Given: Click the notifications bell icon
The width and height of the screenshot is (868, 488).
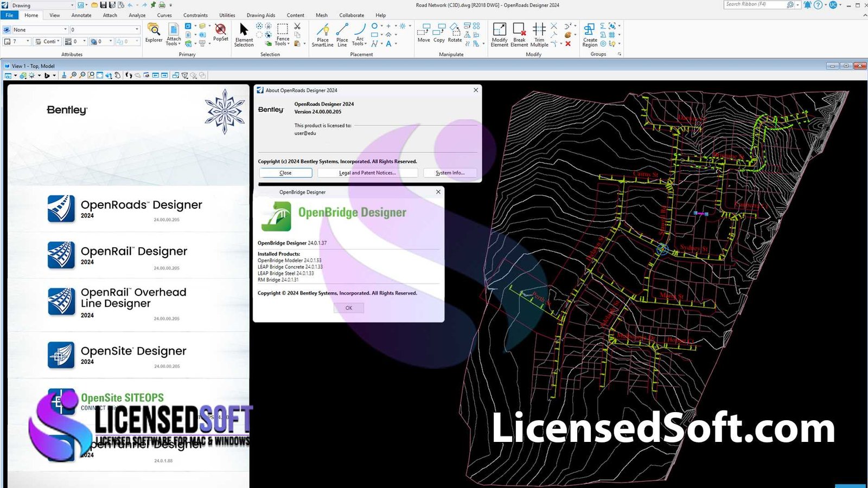Looking at the screenshot, I should point(808,5).
